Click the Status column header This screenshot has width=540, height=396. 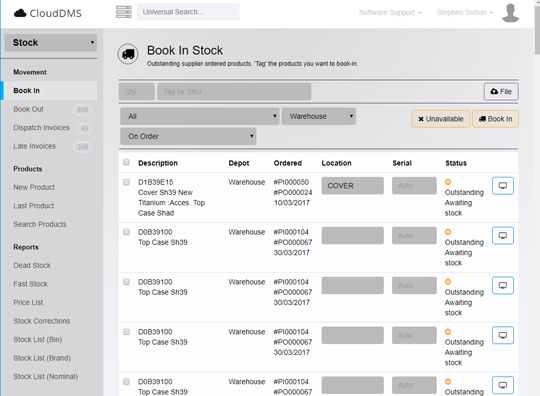click(x=456, y=163)
